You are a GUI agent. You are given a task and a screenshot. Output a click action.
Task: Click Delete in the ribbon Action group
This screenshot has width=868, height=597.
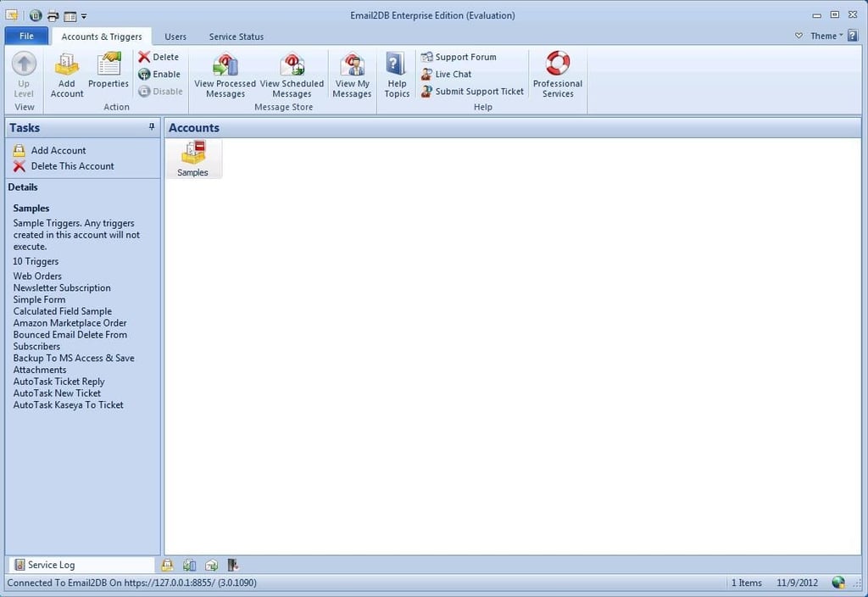point(159,57)
